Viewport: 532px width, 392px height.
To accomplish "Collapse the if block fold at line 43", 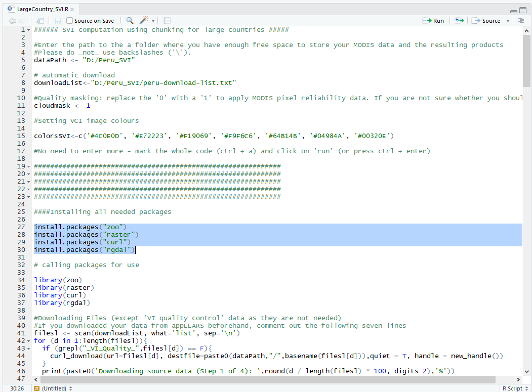I will [28, 349].
